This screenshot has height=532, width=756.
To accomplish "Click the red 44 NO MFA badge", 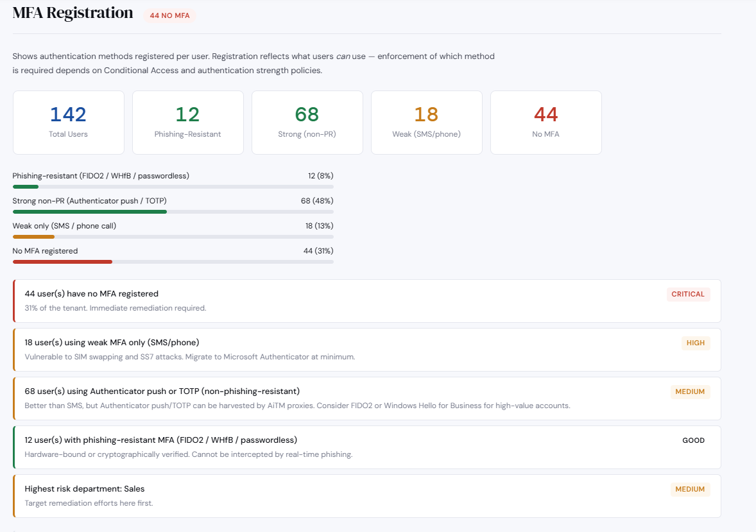I will point(169,15).
